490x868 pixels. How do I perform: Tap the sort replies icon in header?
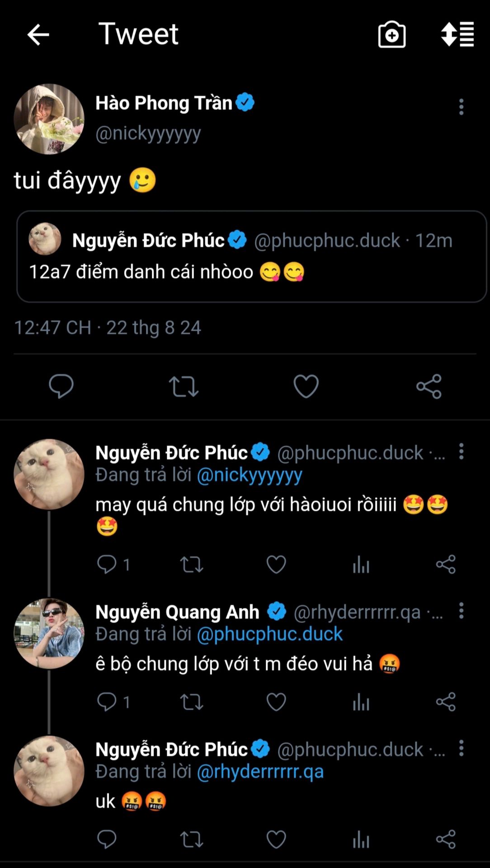coord(457,35)
